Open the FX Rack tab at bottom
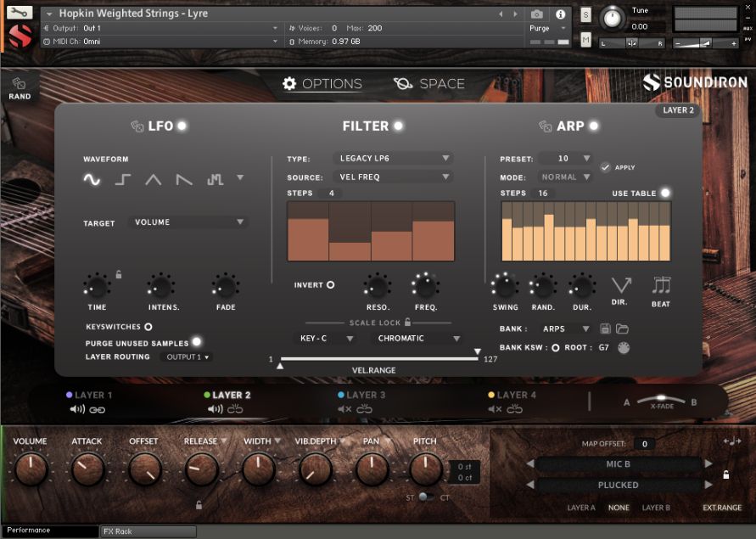The height and width of the screenshot is (539, 756). [x=147, y=531]
